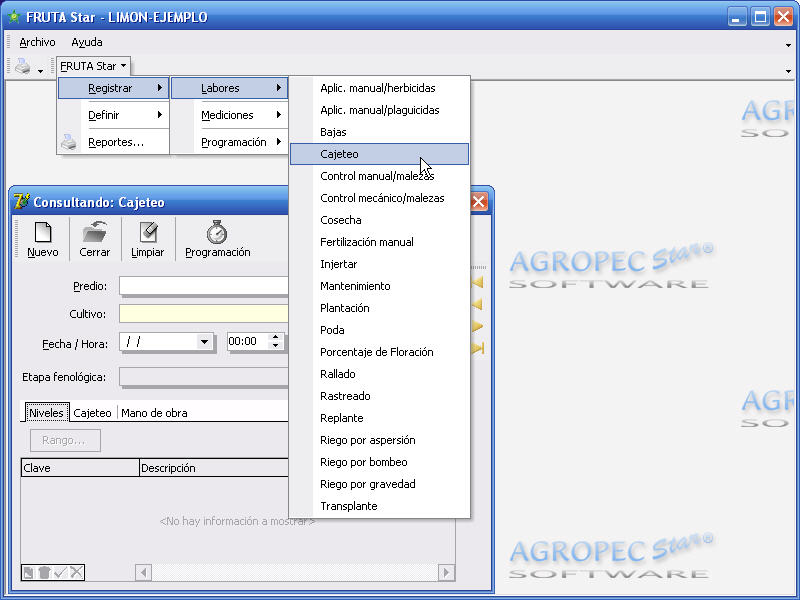The width and height of the screenshot is (800, 600).
Task: Select Riego por gravedad
Action: (379, 484)
